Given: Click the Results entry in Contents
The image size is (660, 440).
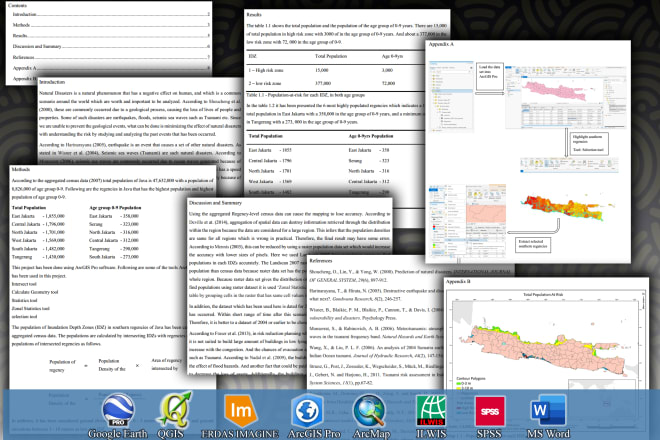Looking at the screenshot, I should point(111,36).
